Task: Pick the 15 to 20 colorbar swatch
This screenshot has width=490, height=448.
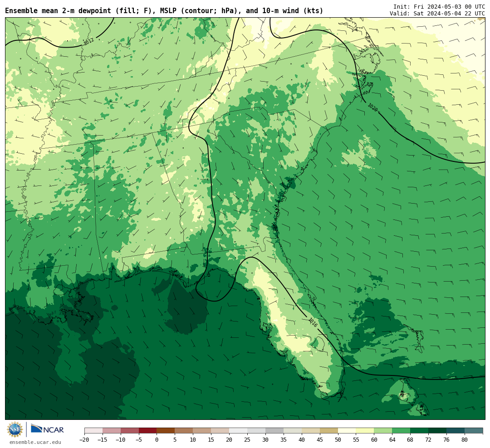Action: [220, 431]
